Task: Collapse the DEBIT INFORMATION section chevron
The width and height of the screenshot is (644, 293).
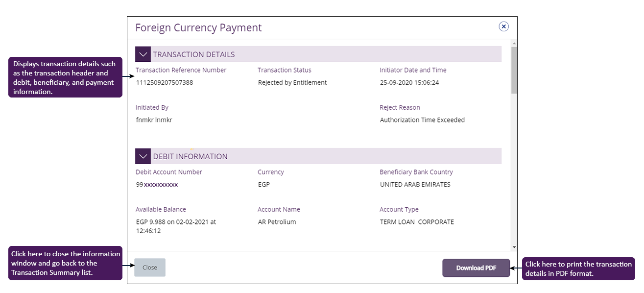Action: [143, 156]
